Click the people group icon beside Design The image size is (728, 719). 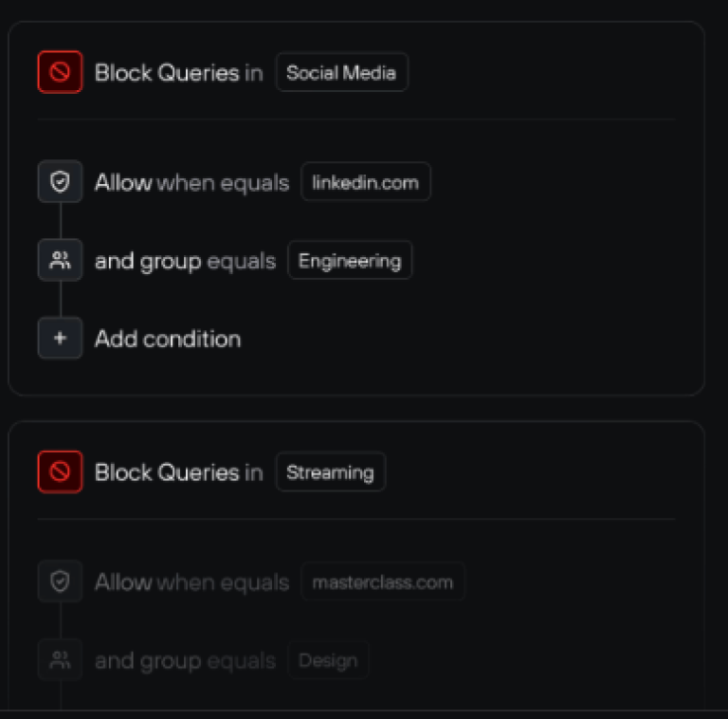(60, 660)
